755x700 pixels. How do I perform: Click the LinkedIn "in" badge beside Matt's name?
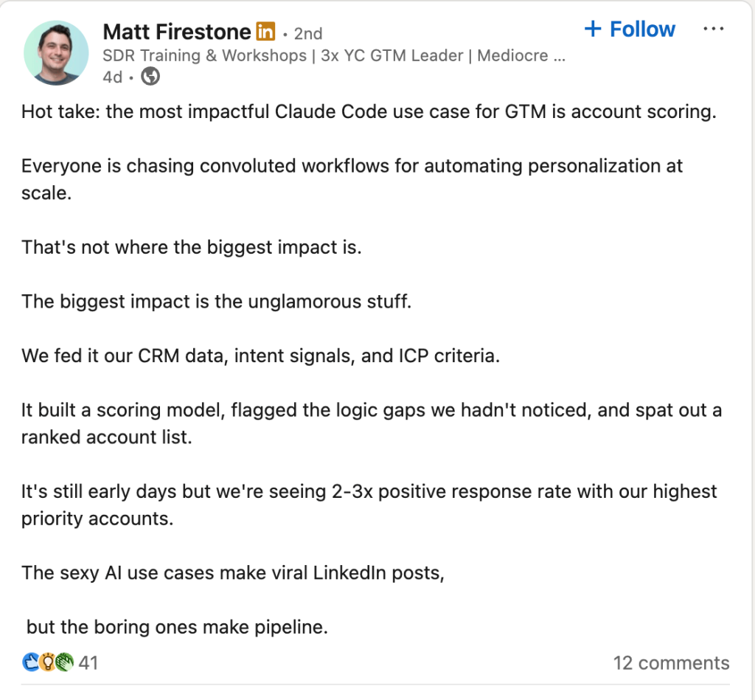click(x=264, y=32)
